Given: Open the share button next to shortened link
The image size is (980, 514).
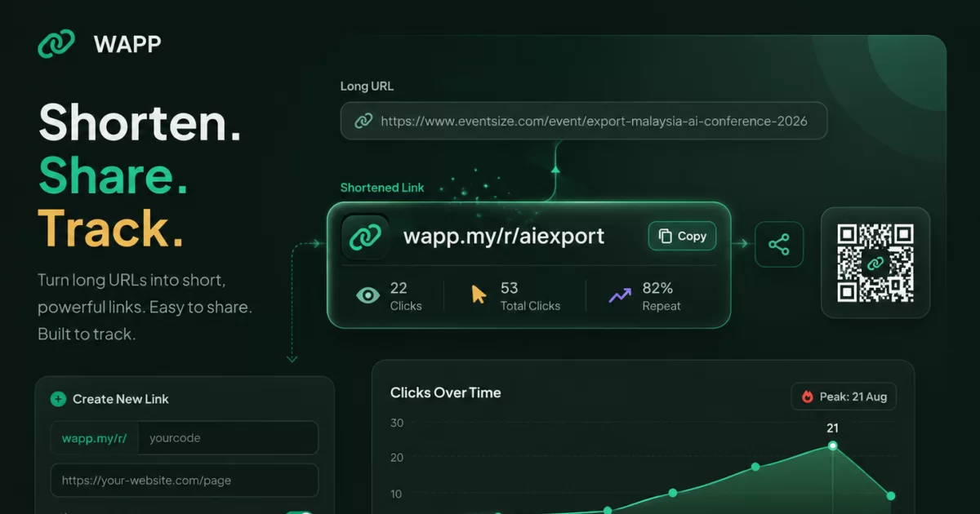Looking at the screenshot, I should point(779,244).
